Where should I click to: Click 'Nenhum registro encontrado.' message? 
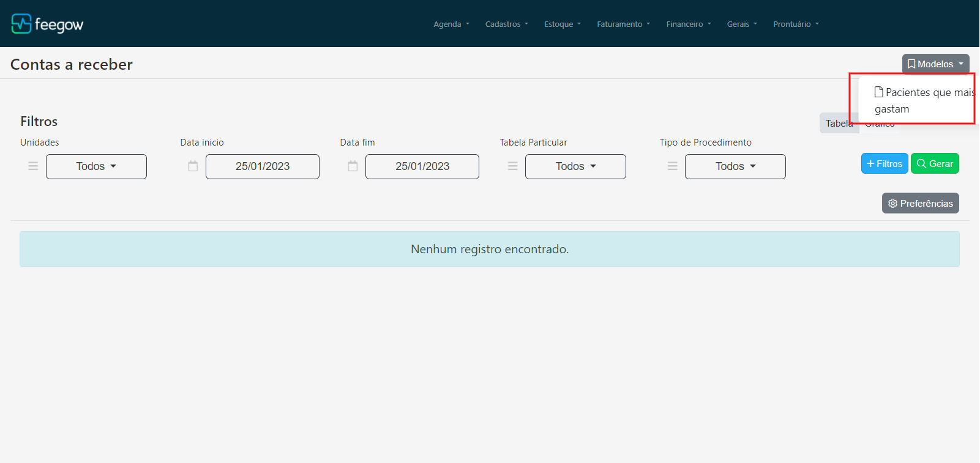(x=490, y=249)
